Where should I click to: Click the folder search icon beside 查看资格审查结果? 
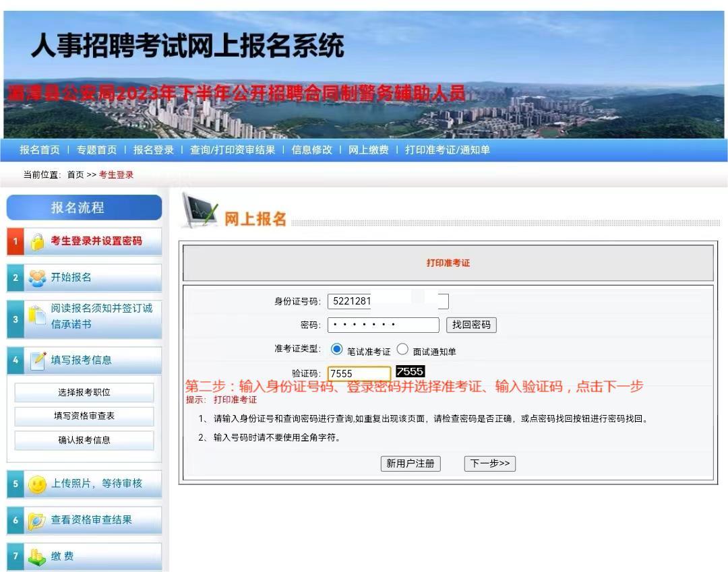(x=37, y=520)
